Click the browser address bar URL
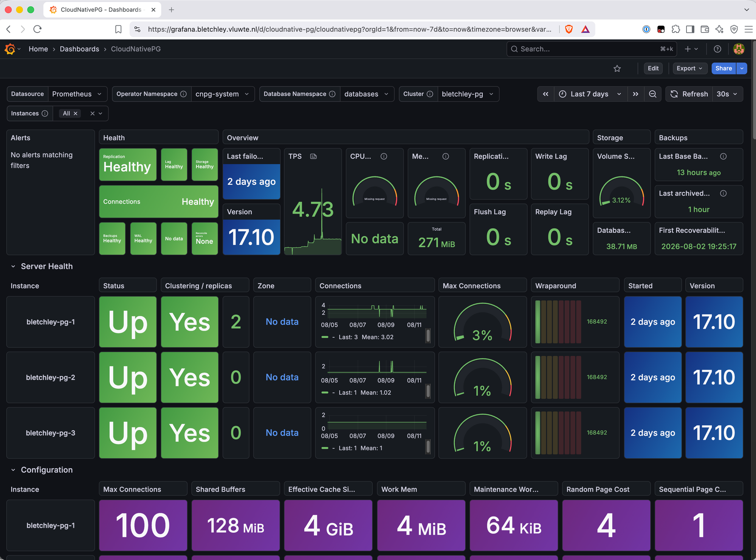Screen dimensions: 756x560 349,29
